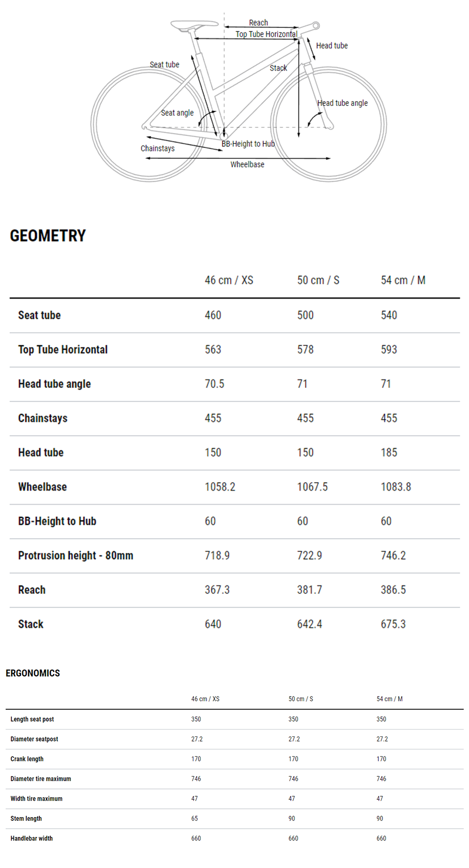Screen dimensions: 469x868
Task: Click the Length seat post row label
Action: tap(32, 719)
